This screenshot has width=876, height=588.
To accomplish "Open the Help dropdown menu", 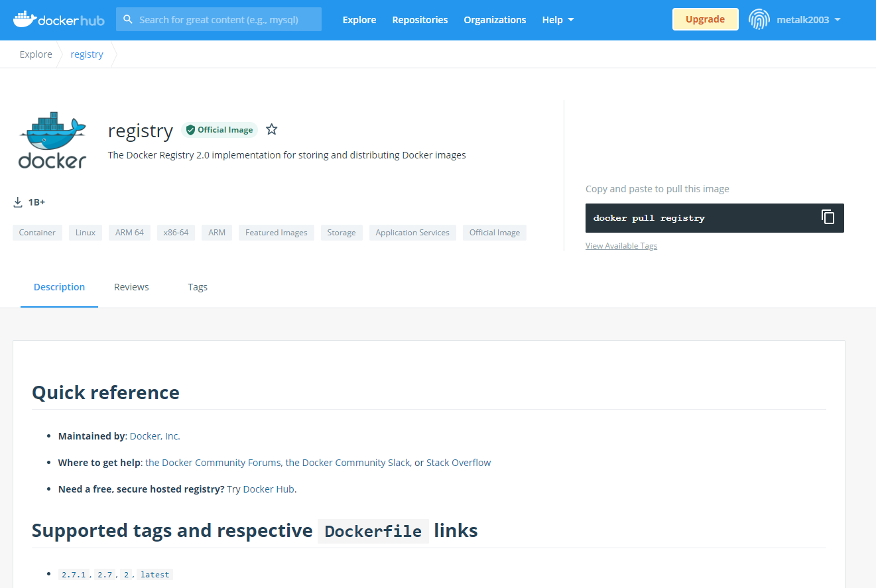I will pos(558,20).
